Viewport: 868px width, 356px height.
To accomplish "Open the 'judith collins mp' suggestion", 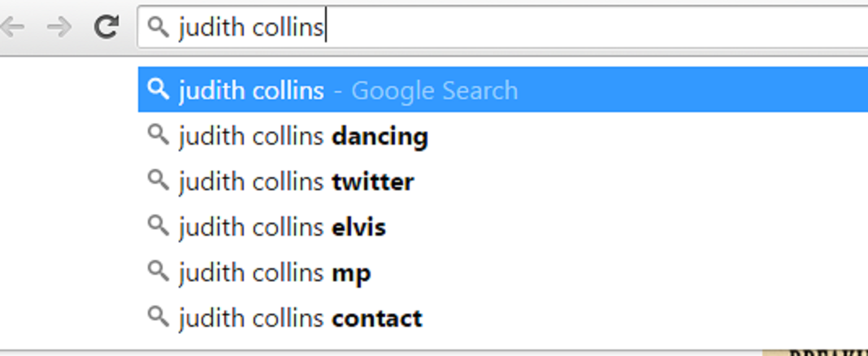I will 275,272.
